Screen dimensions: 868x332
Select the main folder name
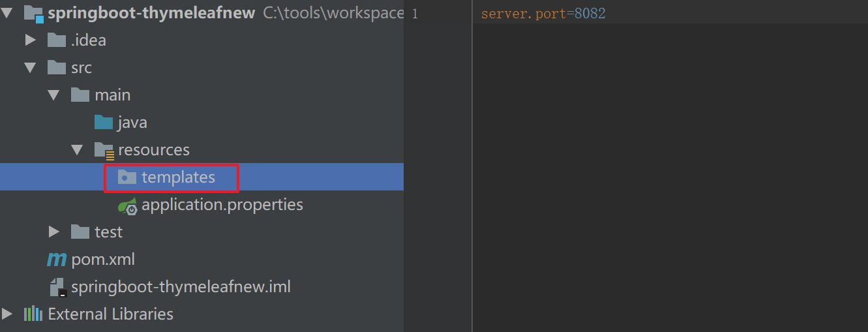tap(113, 95)
